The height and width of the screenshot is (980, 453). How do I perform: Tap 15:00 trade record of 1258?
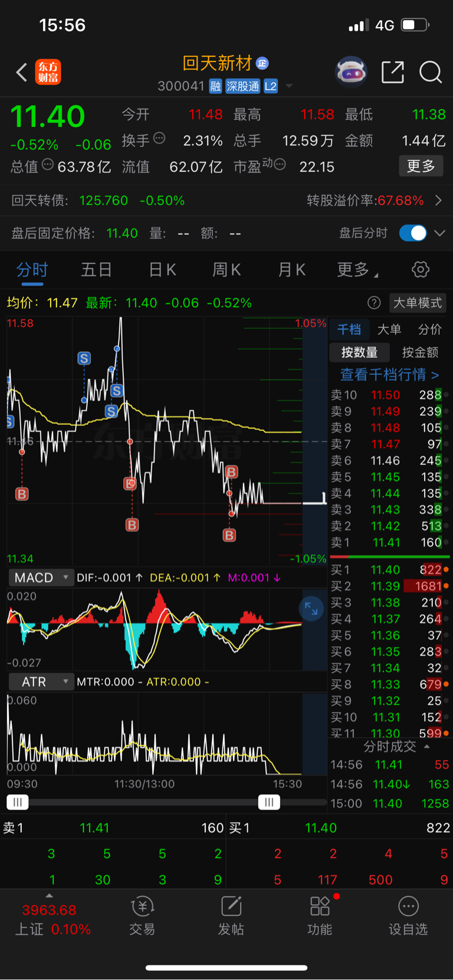389,804
